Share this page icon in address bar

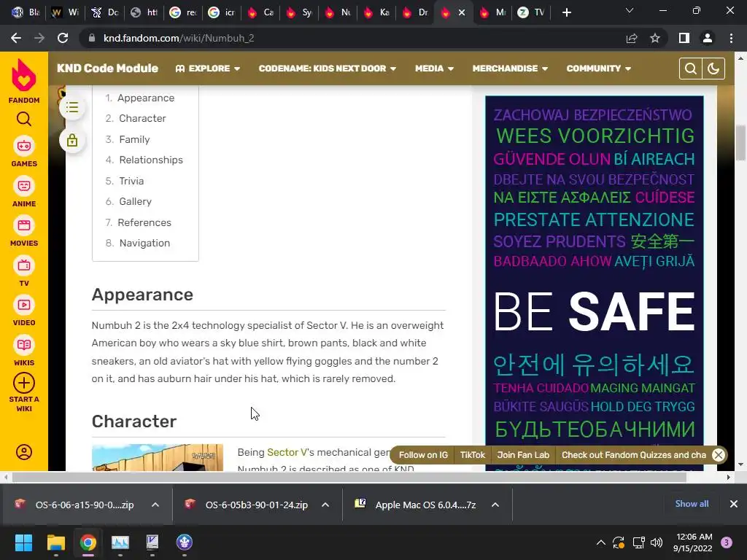pos(632,38)
